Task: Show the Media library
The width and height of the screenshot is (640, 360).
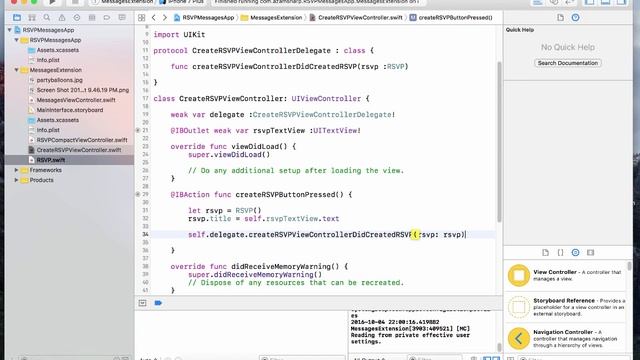Action: point(590,253)
